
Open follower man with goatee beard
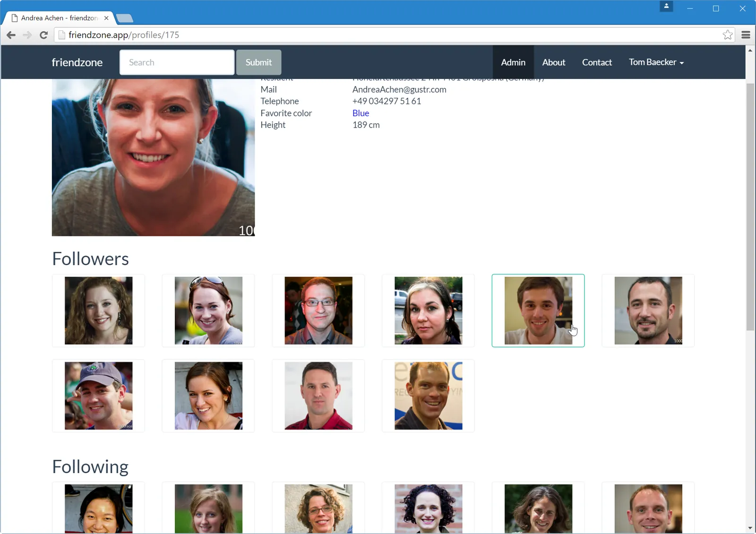pos(648,310)
